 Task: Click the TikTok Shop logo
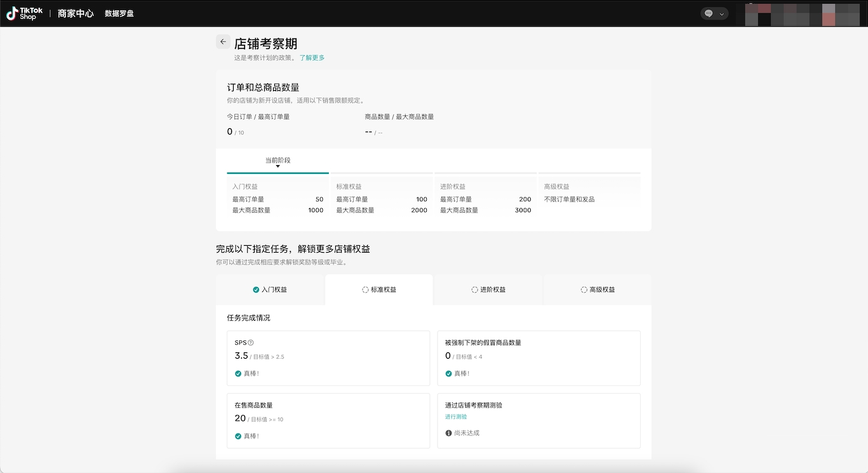[25, 13]
